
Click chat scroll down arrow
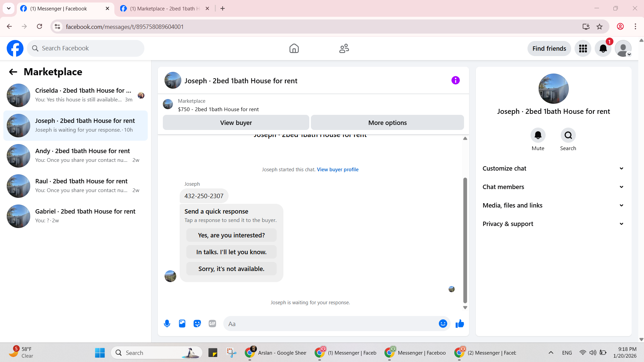[465, 308]
